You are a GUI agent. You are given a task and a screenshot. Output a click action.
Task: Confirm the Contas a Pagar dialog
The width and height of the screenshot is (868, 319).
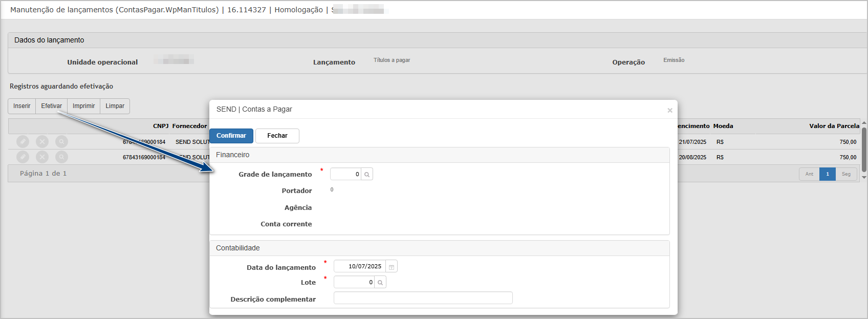(x=231, y=136)
